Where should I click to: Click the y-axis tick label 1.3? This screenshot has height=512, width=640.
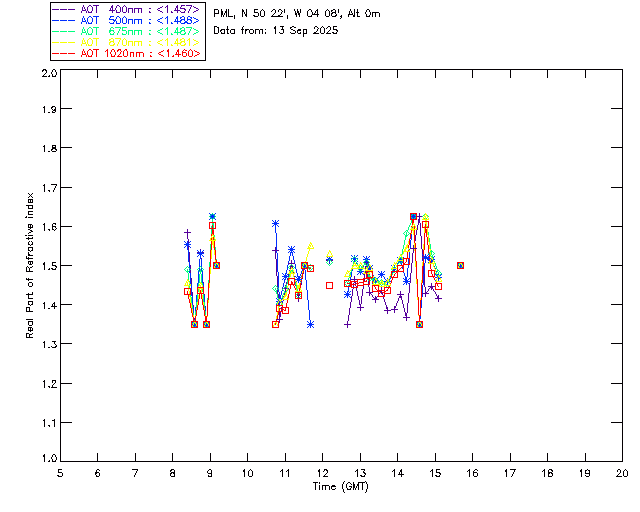[x=49, y=344]
